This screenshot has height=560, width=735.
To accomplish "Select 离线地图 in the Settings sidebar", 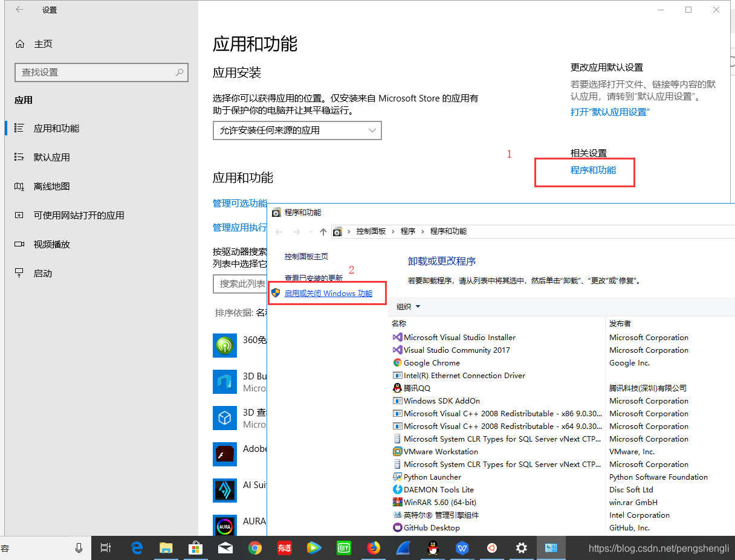I will 51,186.
